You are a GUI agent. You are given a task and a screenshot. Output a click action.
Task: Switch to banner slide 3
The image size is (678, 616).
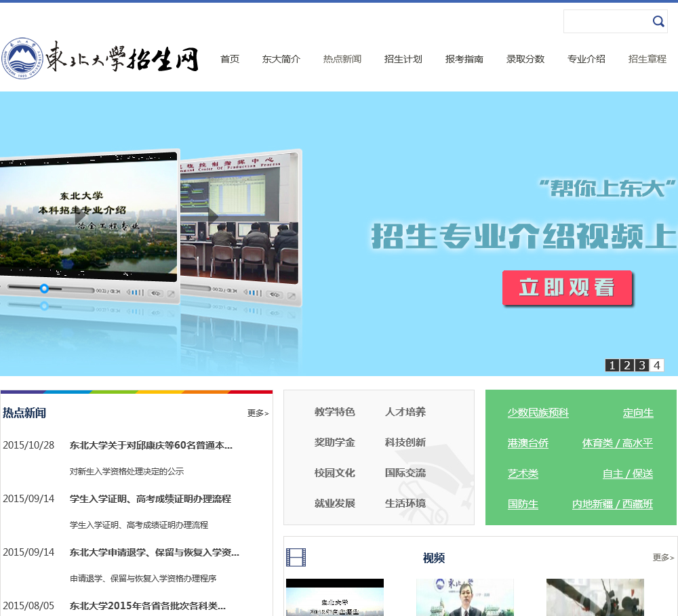click(642, 365)
